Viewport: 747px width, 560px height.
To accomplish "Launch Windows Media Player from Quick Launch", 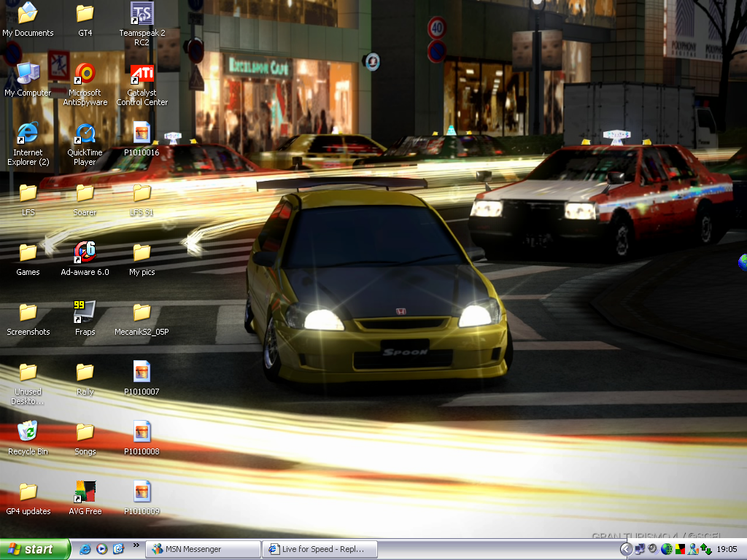I will pyautogui.click(x=101, y=549).
